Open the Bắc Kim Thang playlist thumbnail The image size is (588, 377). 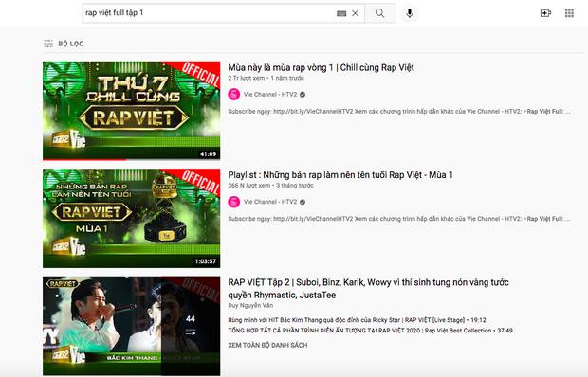tap(131, 326)
